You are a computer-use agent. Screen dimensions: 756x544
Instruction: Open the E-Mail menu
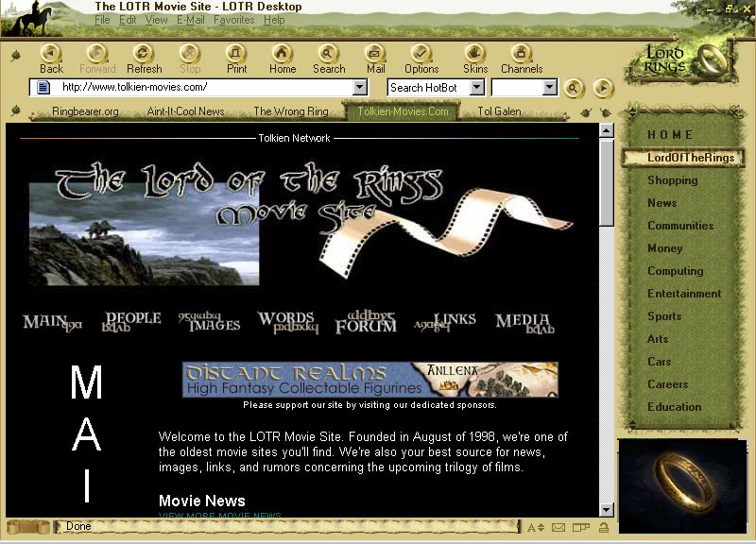191,20
